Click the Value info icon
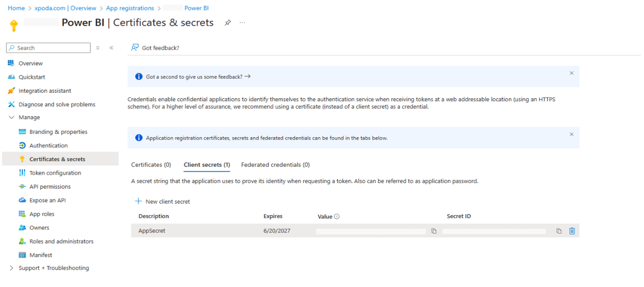Viewport: 644px width, 287px height. pyautogui.click(x=337, y=217)
